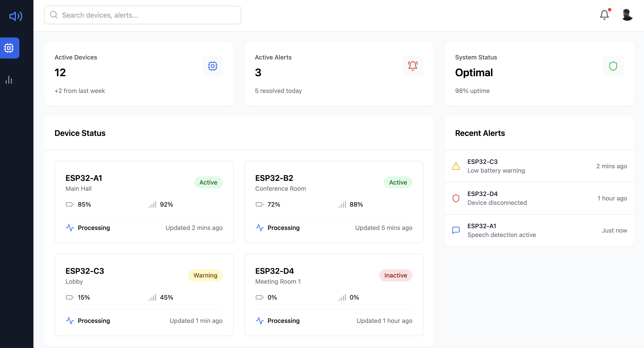The image size is (644, 348).
Task: Click the chip icon in Active Devices card
Action: point(212,66)
